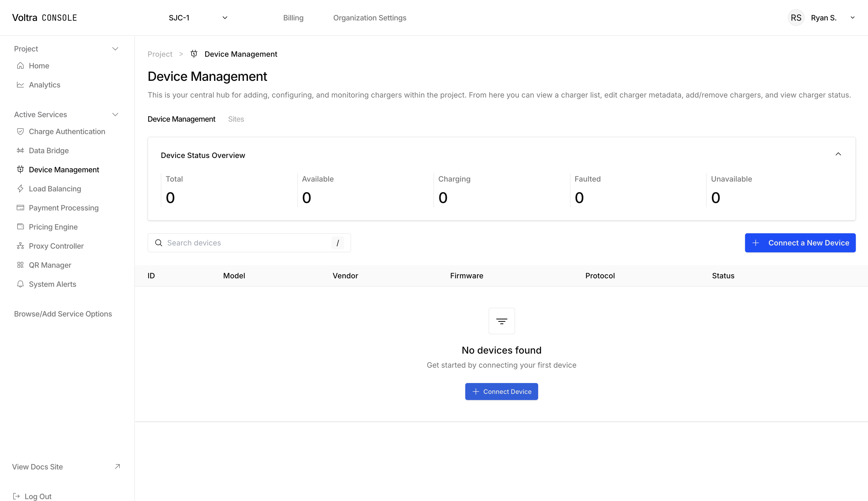
Task: Click the RS avatar circle
Action: pyautogui.click(x=796, y=17)
